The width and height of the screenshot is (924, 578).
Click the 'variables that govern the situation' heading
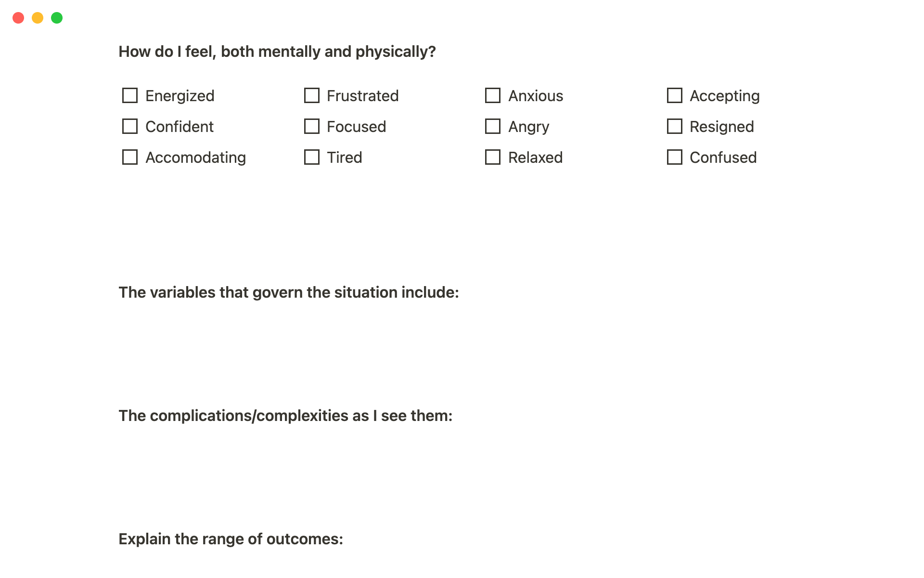pos(289,292)
